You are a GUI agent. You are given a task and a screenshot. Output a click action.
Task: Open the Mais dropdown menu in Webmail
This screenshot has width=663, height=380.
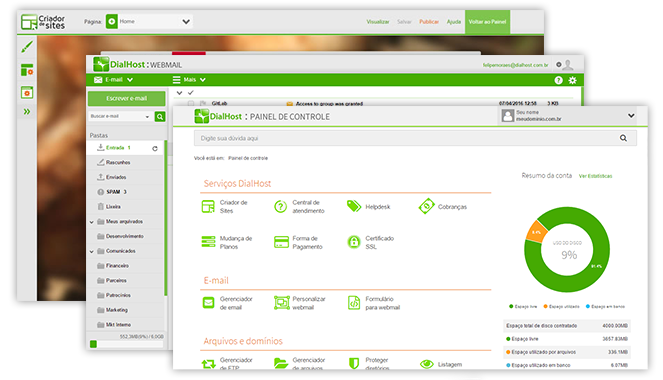[189, 79]
